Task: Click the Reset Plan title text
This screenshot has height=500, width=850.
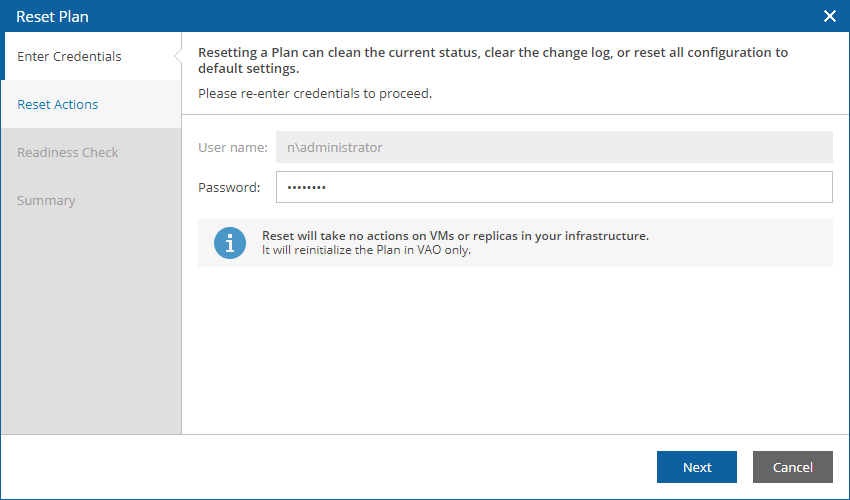Action: pyautogui.click(x=53, y=17)
